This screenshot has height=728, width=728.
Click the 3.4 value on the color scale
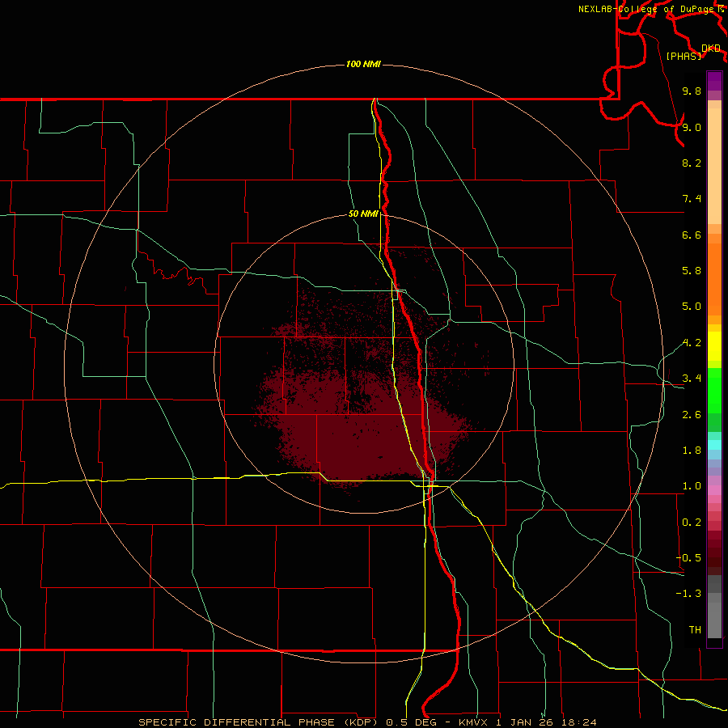[692, 379]
